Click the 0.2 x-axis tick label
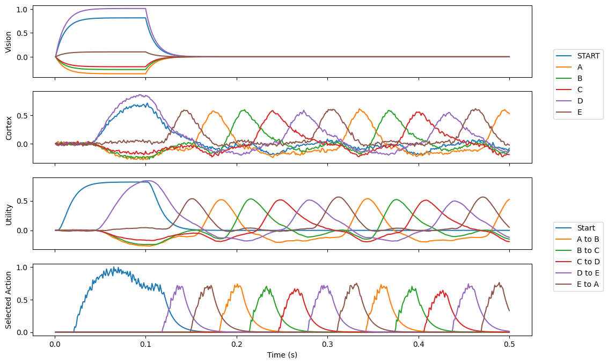The width and height of the screenshot is (608, 364). click(x=237, y=344)
